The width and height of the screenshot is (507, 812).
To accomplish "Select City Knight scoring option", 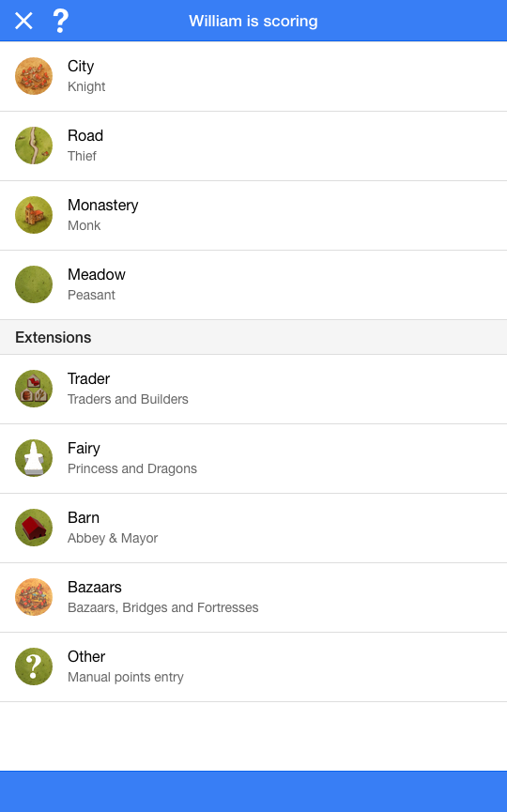I will coord(253,76).
